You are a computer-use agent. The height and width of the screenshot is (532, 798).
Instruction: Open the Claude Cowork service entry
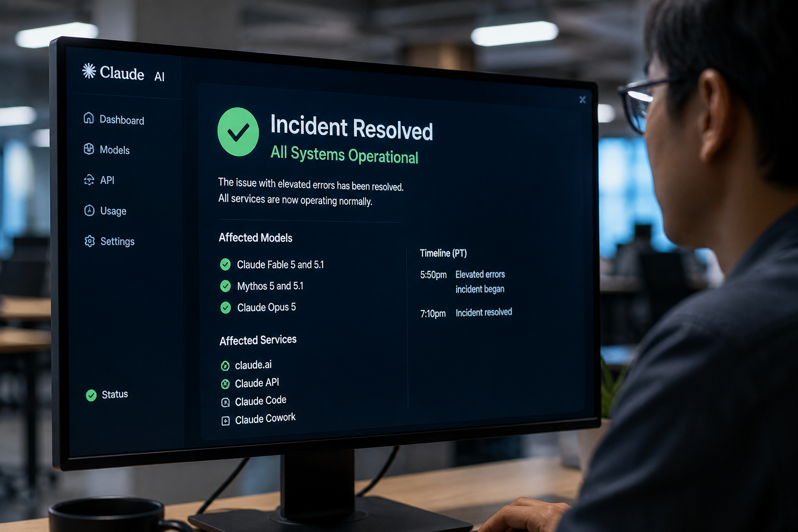point(259,419)
